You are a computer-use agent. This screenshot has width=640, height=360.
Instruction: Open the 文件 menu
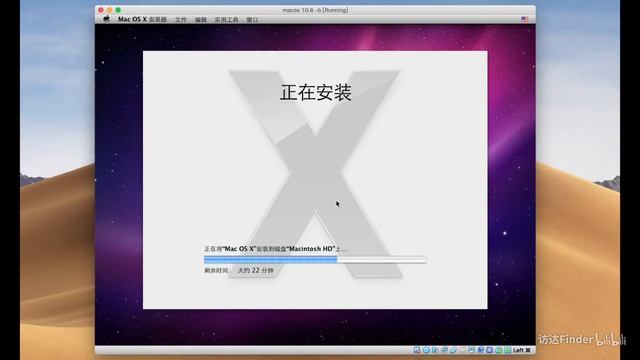(181, 20)
